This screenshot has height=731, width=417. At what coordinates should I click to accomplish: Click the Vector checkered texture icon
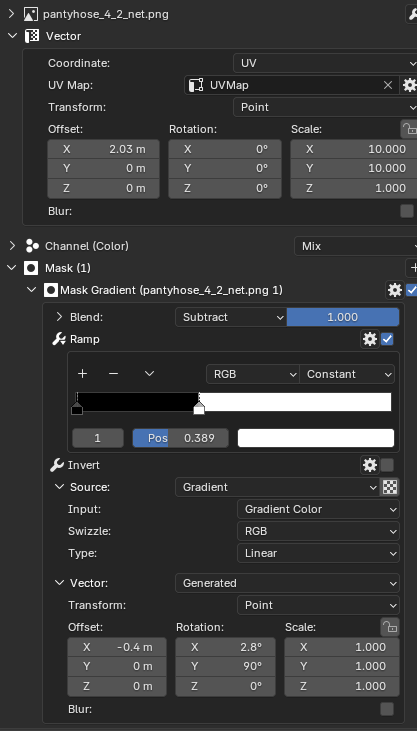(x=31, y=36)
